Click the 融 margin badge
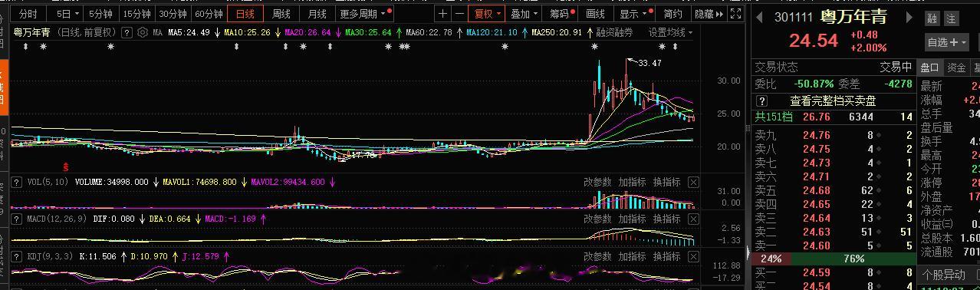This screenshot has width=980, height=290. (932, 19)
